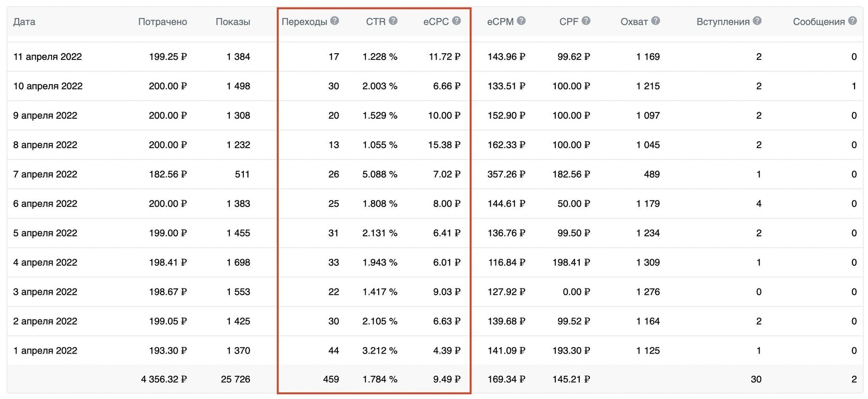Open the eCPC help tooltip icon
868x399 pixels.
456,21
